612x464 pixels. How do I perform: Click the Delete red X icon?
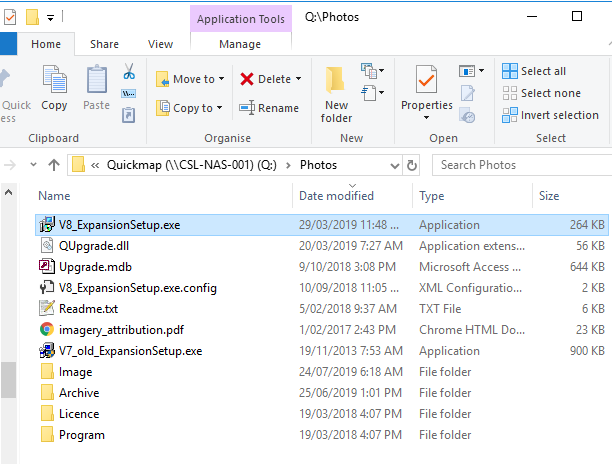(247, 79)
